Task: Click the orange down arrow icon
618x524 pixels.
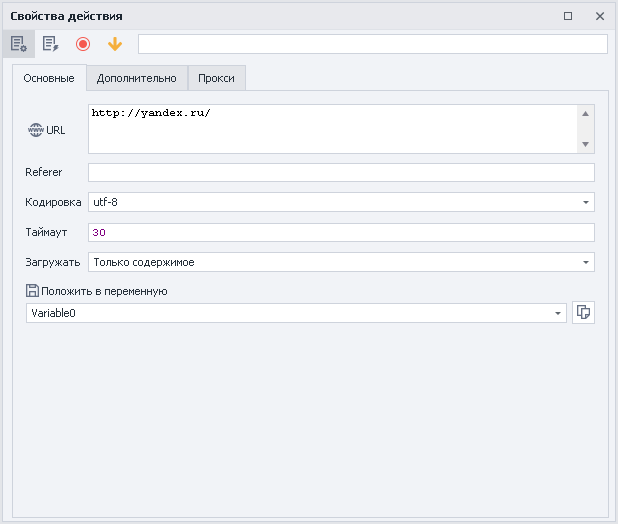Action: point(115,44)
